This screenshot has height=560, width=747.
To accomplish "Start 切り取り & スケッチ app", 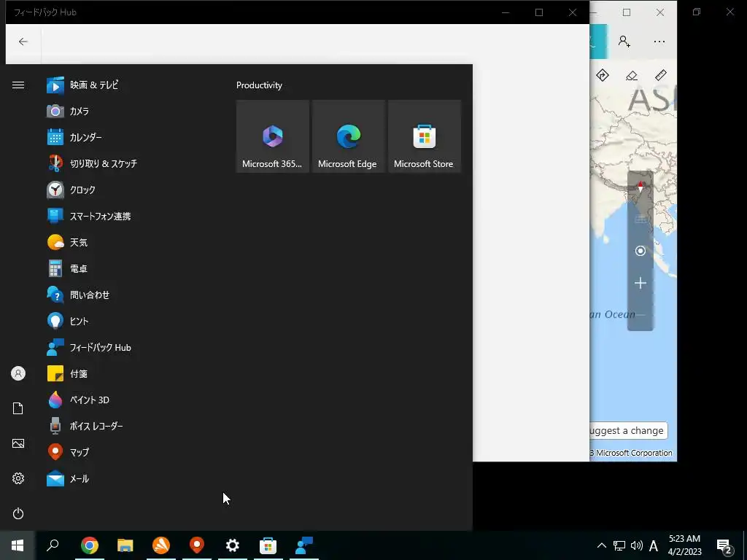I will pos(128,164).
